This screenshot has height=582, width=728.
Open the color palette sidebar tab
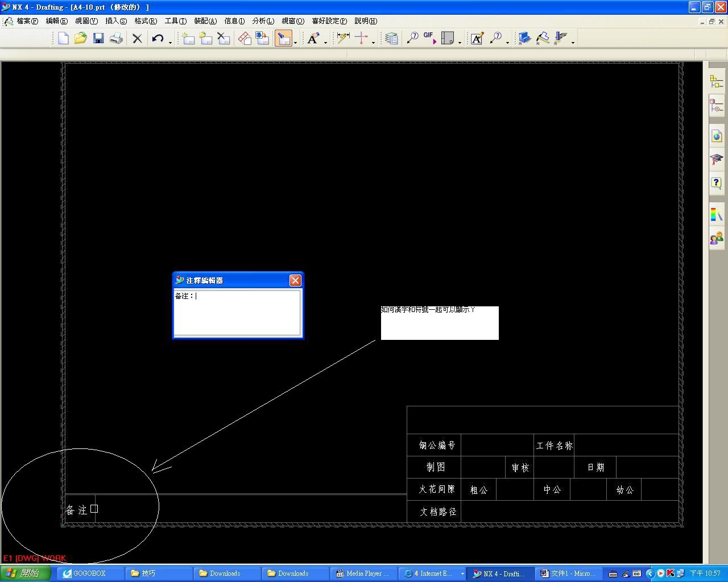[716, 214]
